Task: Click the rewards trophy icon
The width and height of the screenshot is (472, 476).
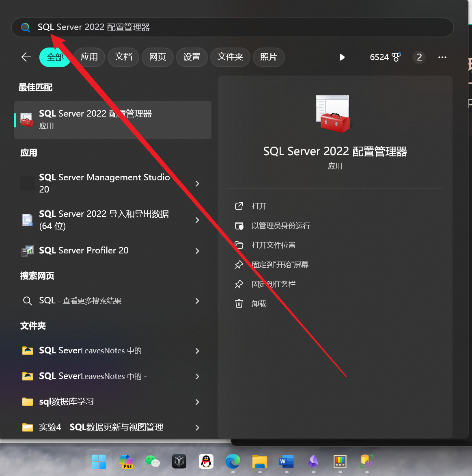Action: click(396, 57)
